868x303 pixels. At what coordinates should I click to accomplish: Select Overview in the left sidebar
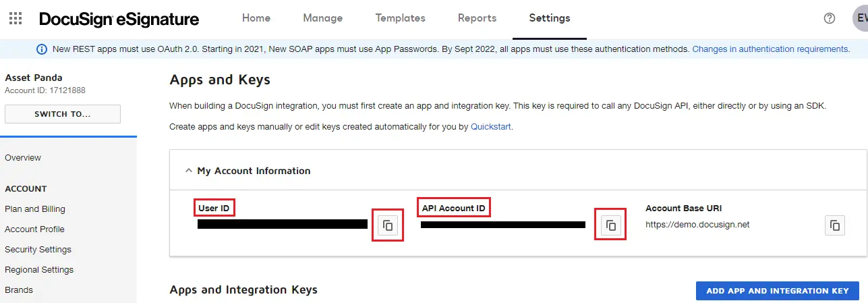pyautogui.click(x=23, y=158)
